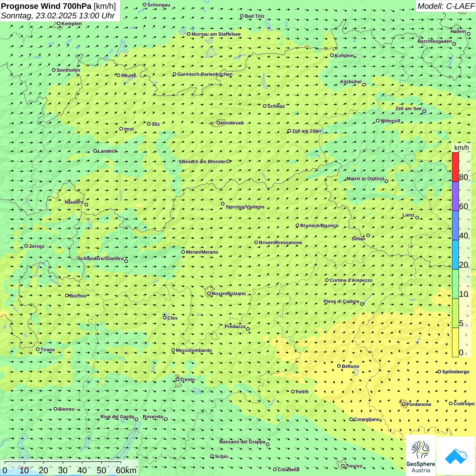Viewport: 476px width, 476px height.
Task: Click the yellow 0-5 km/h legend color
Action: 455,342
